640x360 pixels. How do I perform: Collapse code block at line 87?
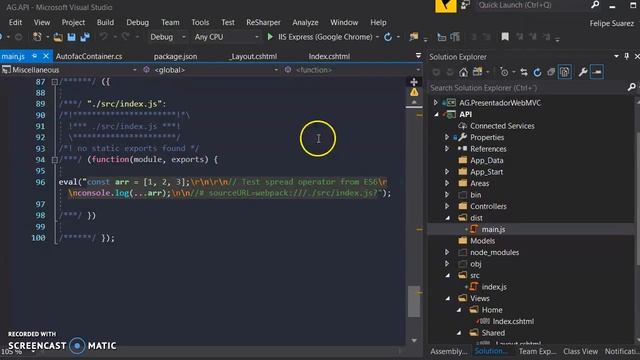(55, 82)
